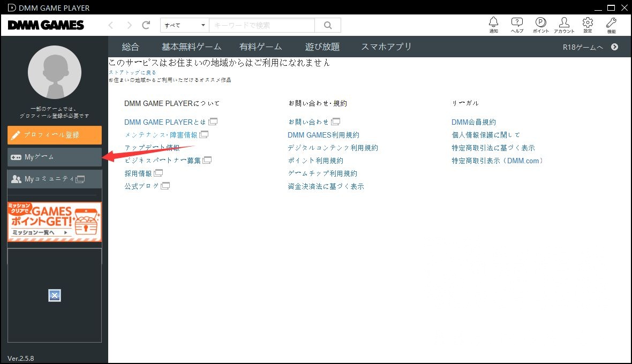Switch to the 基本無料ゲーム tab
Viewport: 632px width, 364px height.
coord(191,47)
